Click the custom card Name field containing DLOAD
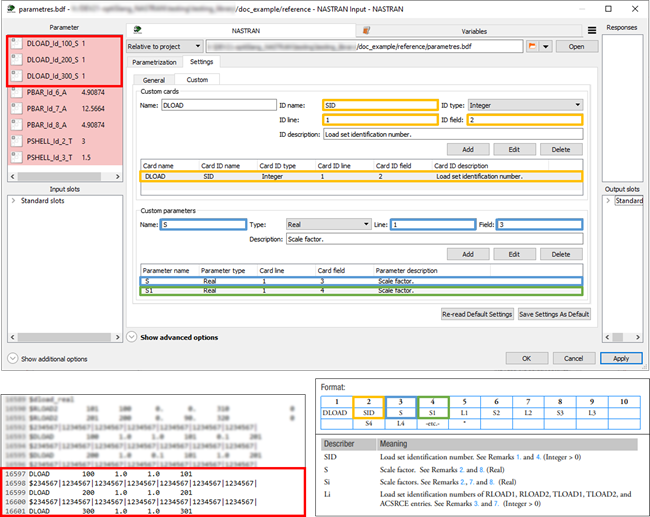The image size is (650, 517). [x=218, y=105]
